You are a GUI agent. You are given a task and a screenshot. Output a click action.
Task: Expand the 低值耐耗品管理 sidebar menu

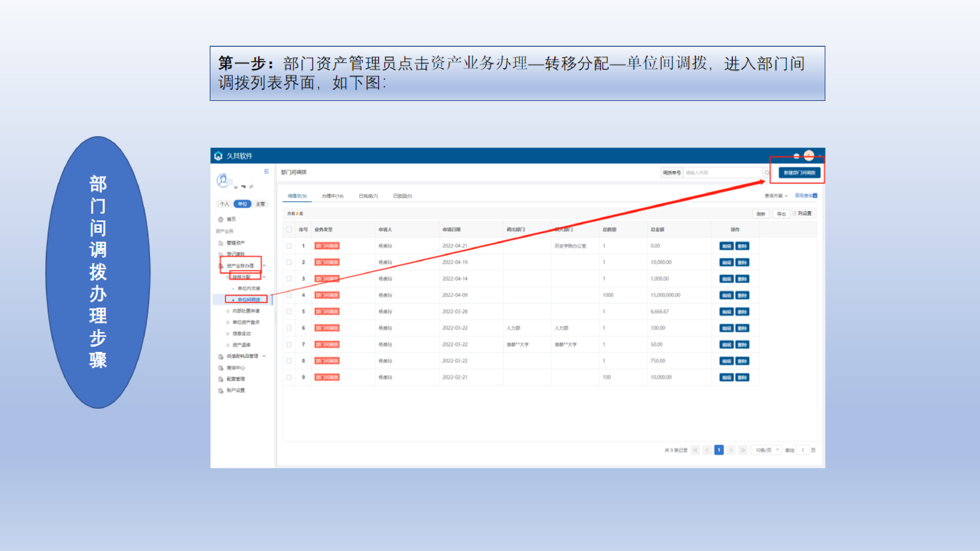[264, 356]
